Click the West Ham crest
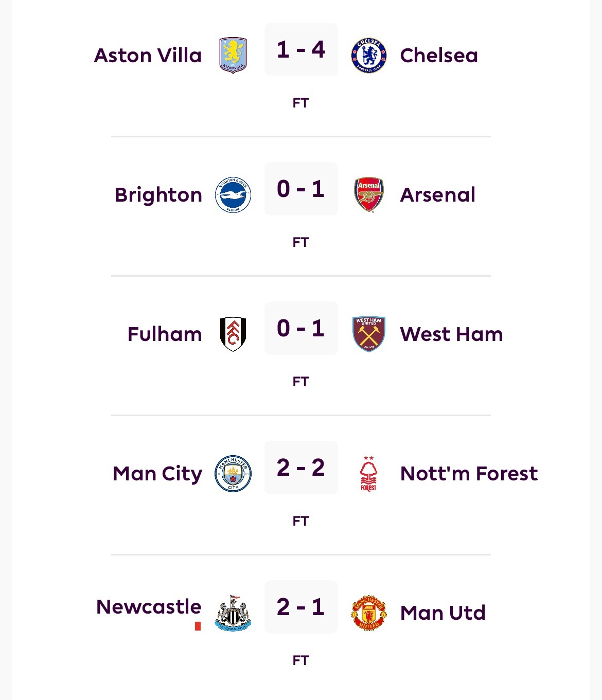The height and width of the screenshot is (700, 602). [368, 334]
